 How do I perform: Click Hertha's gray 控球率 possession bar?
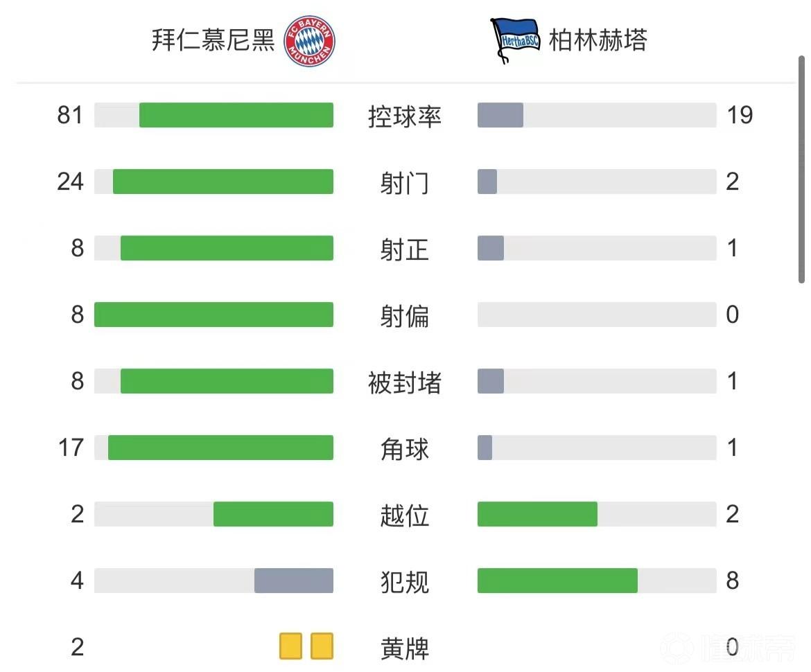pyautogui.click(x=500, y=115)
